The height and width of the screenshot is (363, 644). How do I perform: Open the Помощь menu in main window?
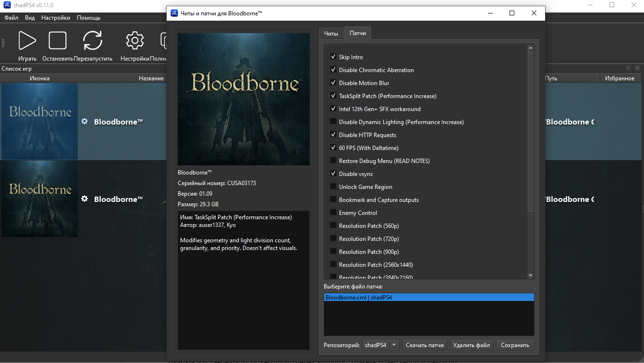click(x=89, y=18)
